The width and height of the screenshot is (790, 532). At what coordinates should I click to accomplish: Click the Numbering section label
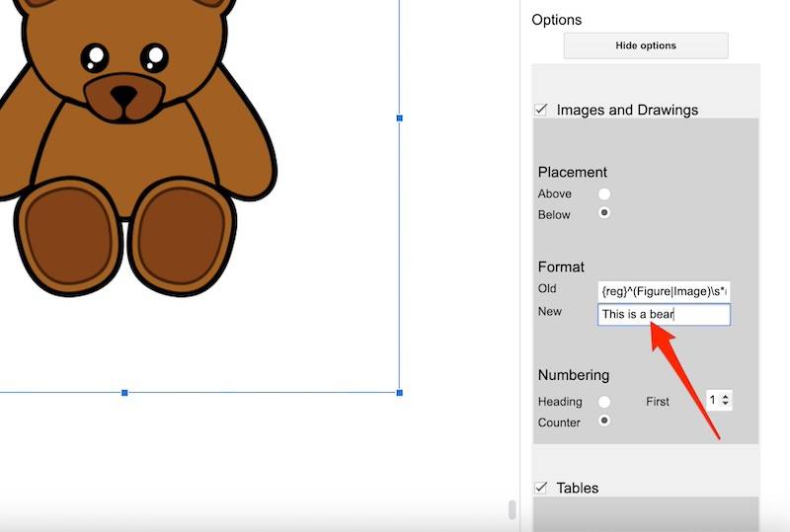[x=574, y=375]
